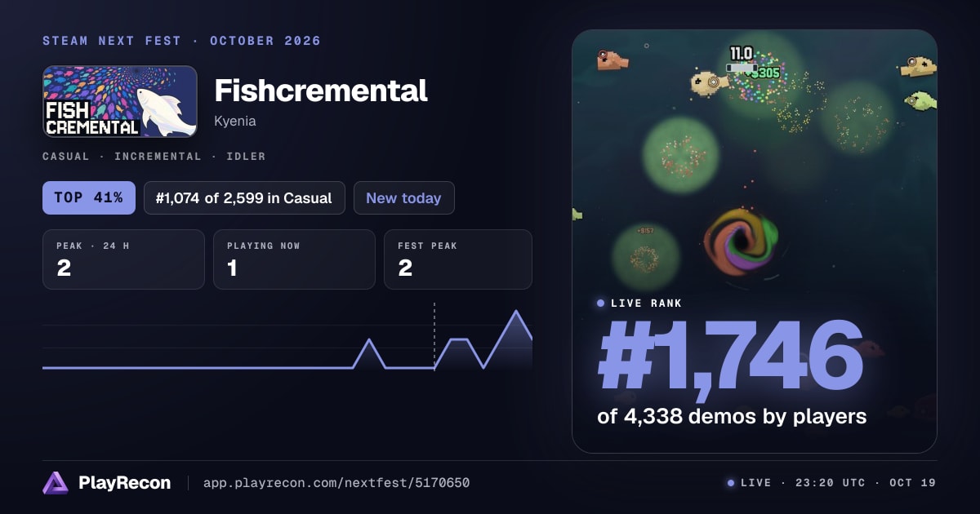Click the STEAM NEXT FEST · OCTOBER 2026 header

pos(181,41)
